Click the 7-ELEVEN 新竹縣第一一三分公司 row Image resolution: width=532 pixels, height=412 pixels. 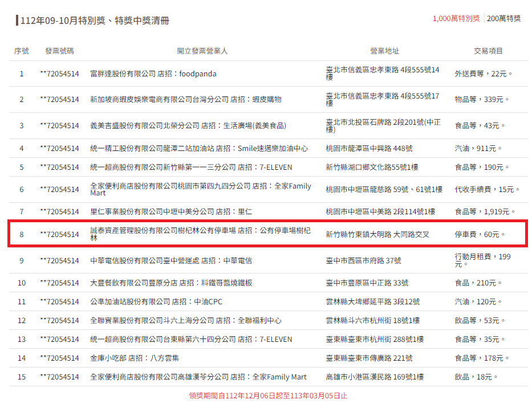[171, 167]
